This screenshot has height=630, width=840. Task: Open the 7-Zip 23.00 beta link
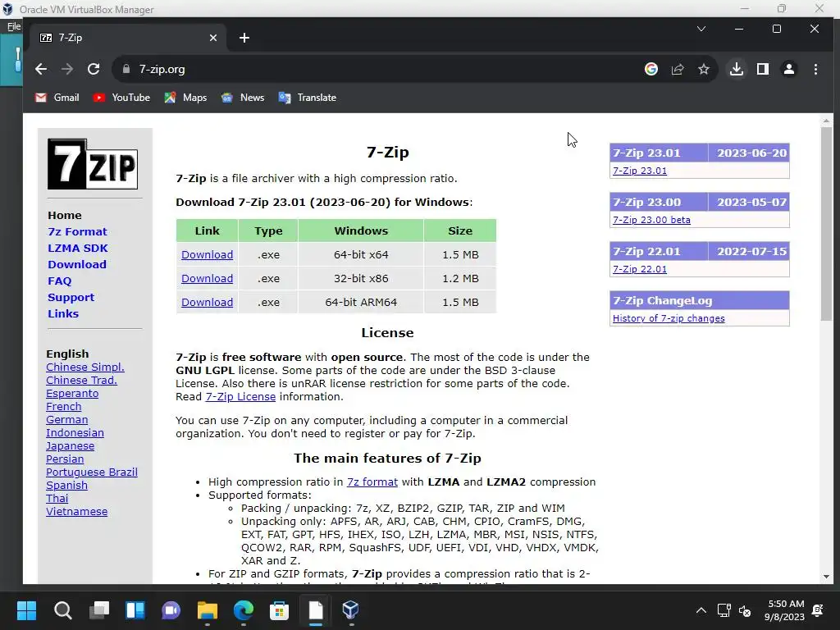point(651,220)
